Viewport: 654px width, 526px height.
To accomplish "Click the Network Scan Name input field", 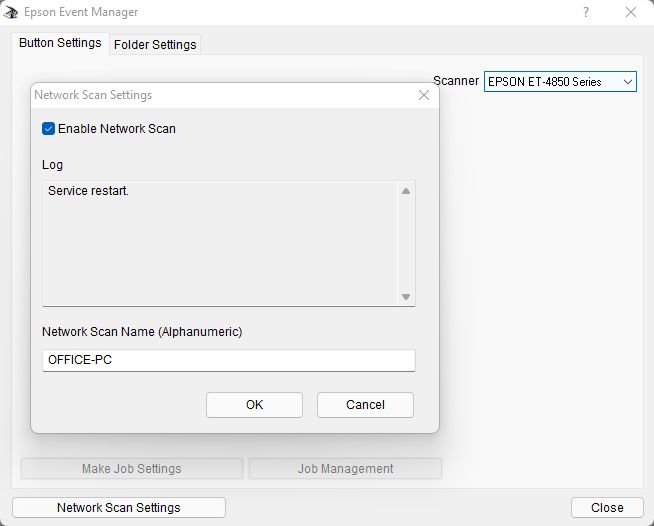I will click(229, 360).
